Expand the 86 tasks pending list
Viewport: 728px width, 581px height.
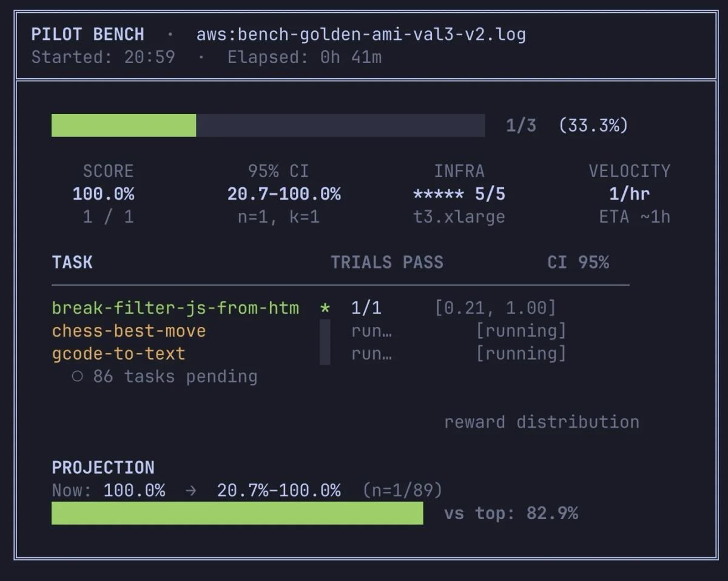(x=175, y=377)
